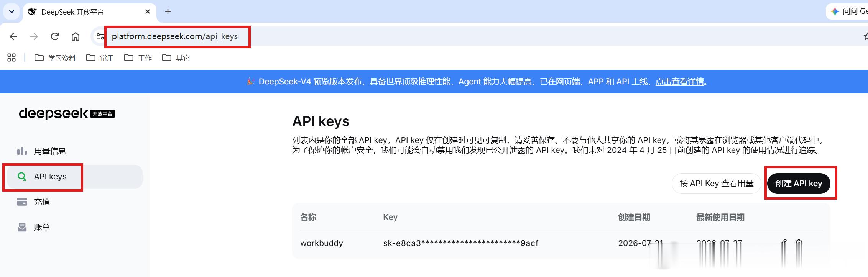Click the masked key sk-e8ca3…9acf
Viewport: 868px width, 277px height.
461,243
